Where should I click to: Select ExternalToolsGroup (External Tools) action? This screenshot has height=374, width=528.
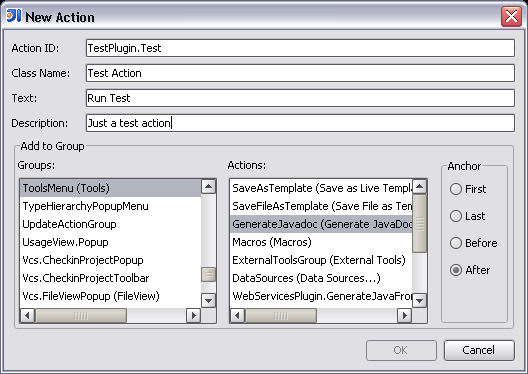[321, 260]
